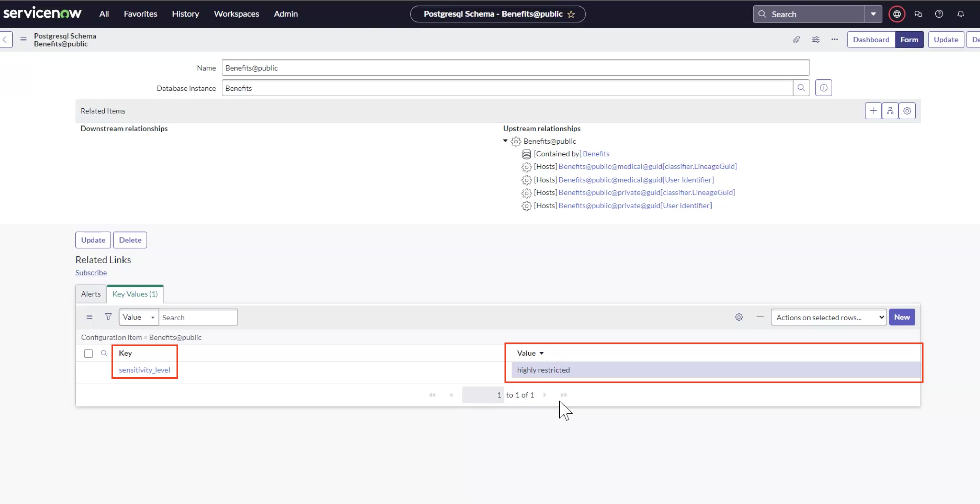Open the Workspaces menu

236,14
